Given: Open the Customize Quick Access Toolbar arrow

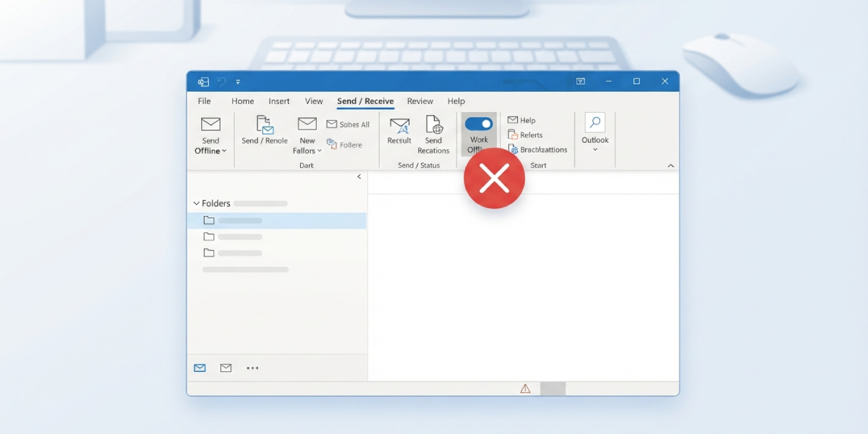Looking at the screenshot, I should coord(238,82).
